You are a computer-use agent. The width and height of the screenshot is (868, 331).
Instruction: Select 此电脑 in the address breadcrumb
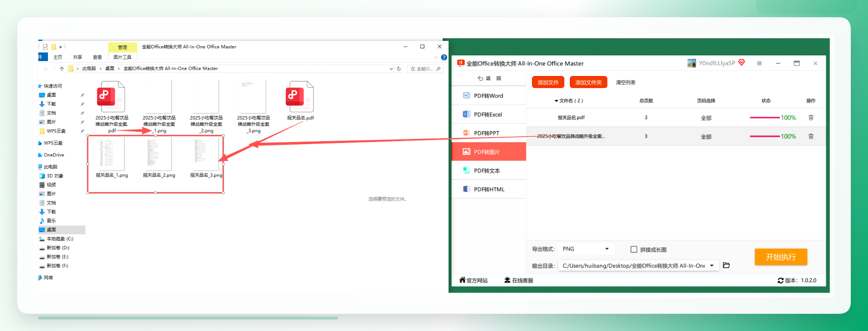coord(89,69)
